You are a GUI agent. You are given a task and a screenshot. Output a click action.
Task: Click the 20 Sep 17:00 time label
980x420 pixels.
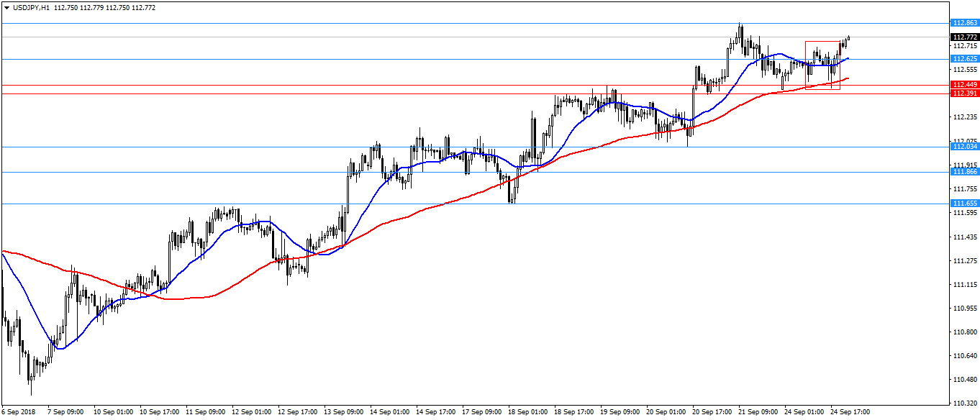[712, 413]
